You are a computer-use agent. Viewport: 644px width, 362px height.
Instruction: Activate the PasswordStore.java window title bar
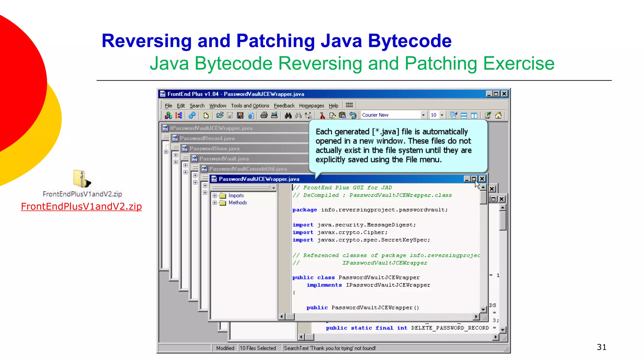[214, 148]
